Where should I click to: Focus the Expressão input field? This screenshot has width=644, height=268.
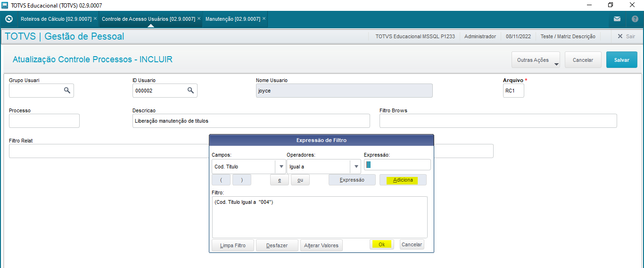coord(397,165)
